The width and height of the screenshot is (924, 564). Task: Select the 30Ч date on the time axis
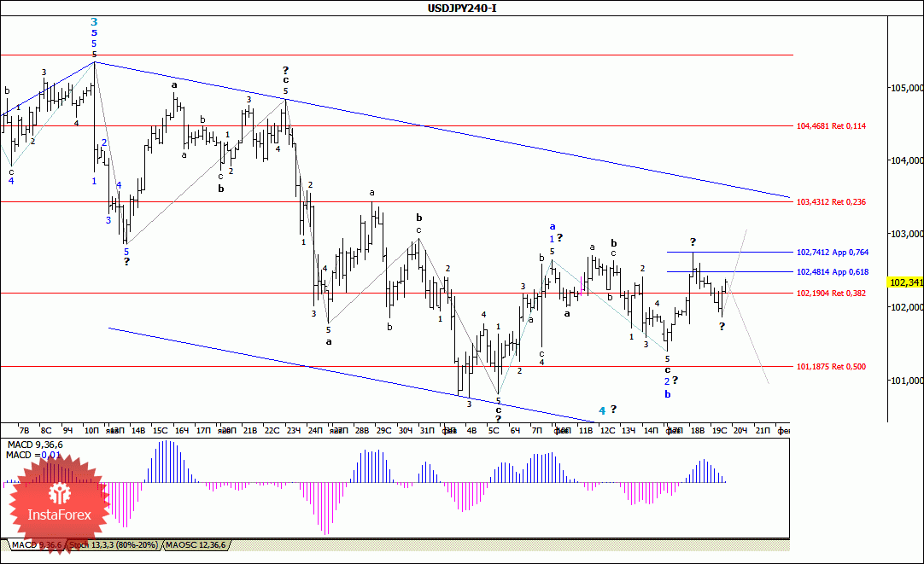(406, 431)
